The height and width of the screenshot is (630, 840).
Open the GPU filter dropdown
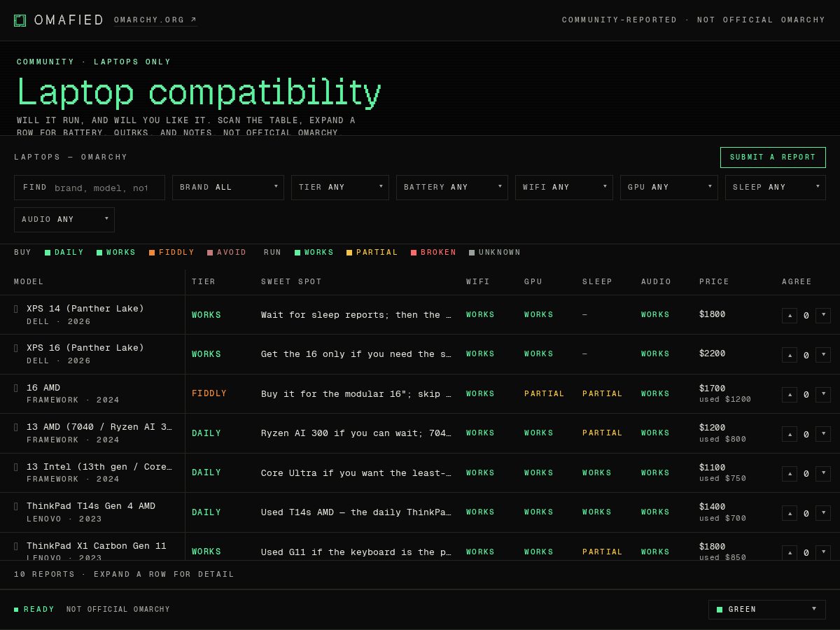(x=669, y=188)
